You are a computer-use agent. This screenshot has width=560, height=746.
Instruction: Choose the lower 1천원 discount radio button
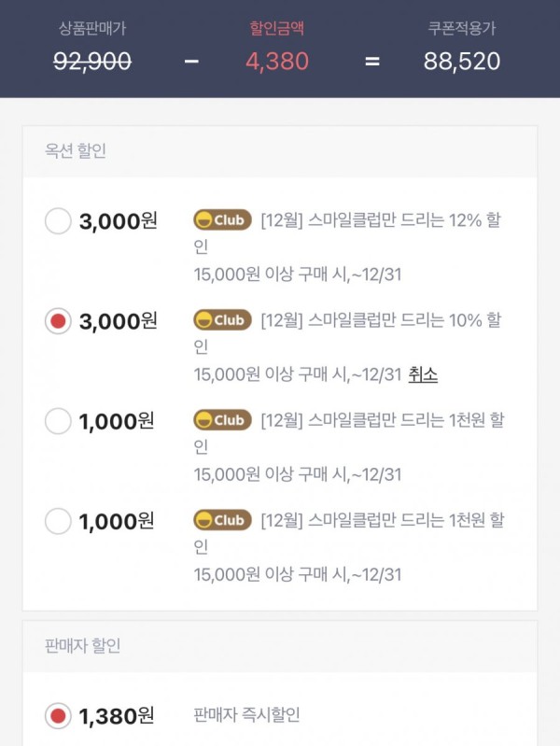tap(58, 521)
